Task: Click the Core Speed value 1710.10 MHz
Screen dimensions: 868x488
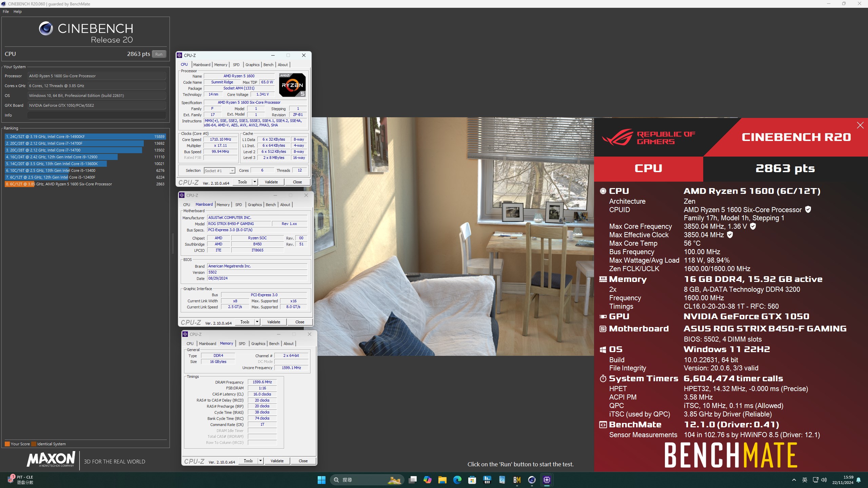Action: tap(220, 139)
